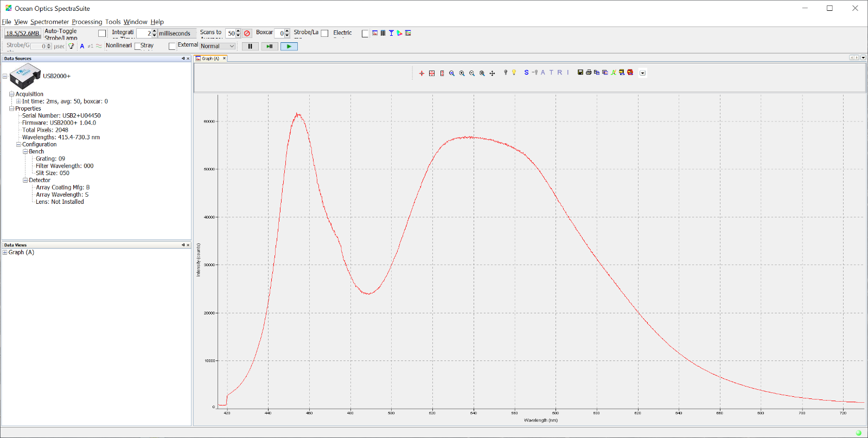Store dark spectrum with gray bulb icon
The image size is (868, 438).
pyautogui.click(x=506, y=72)
